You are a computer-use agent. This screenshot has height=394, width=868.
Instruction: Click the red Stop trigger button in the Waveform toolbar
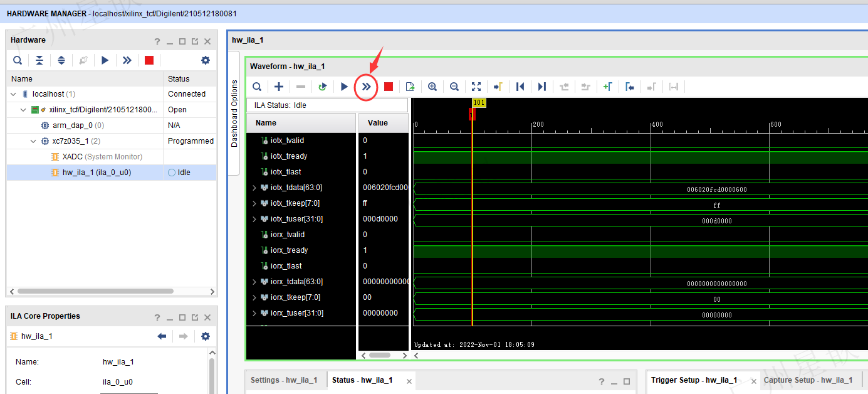tap(389, 87)
